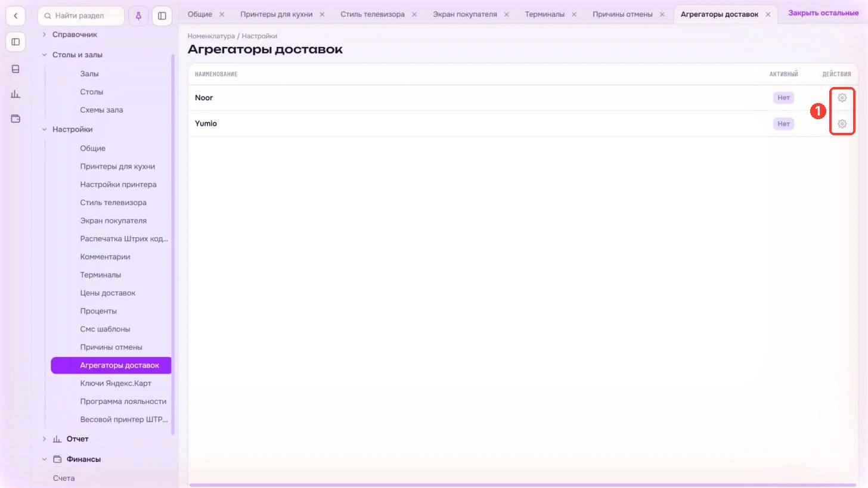This screenshot has width=868, height=488.
Task: Click Закрыть остальные link
Action: coord(823,13)
